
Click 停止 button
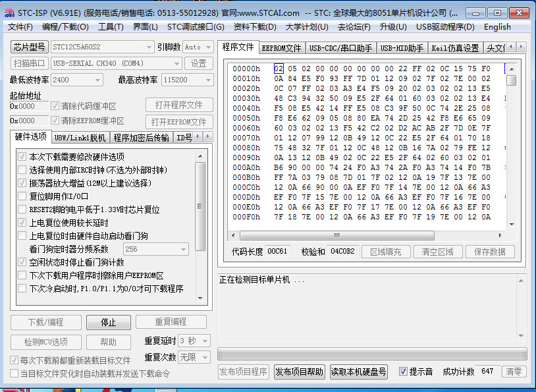click(x=109, y=322)
